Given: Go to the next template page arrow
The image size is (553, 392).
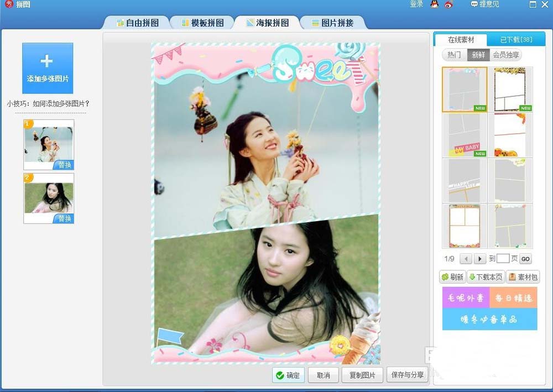Looking at the screenshot, I should [x=479, y=259].
